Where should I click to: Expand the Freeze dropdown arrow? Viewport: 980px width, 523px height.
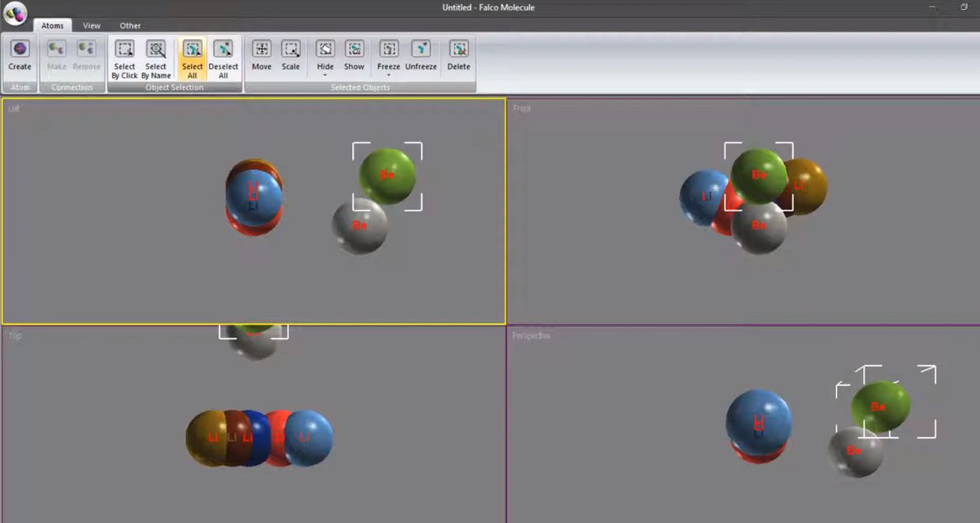point(389,76)
